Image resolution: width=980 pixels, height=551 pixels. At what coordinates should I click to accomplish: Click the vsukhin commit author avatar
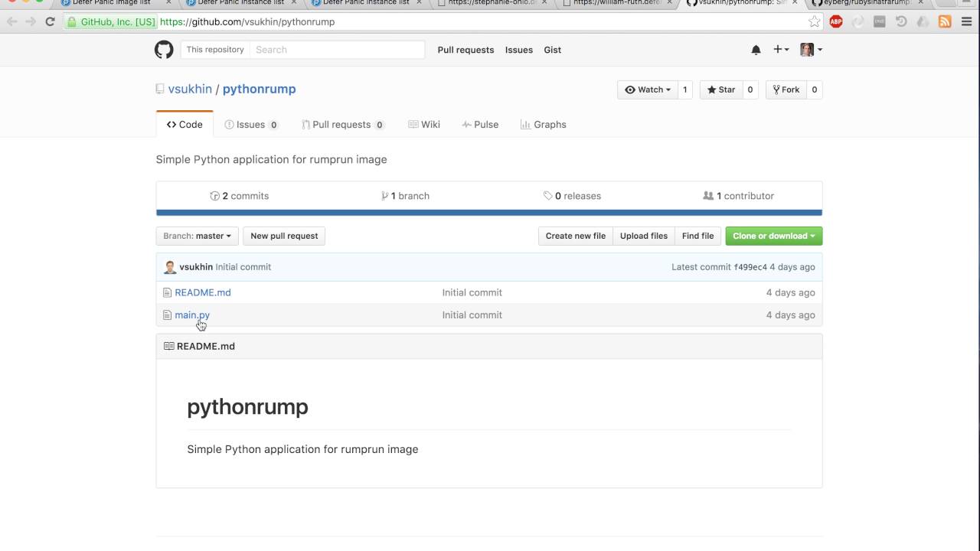point(170,267)
